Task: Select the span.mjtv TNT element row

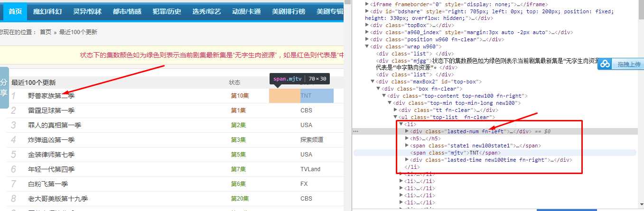Action: pos(495,153)
